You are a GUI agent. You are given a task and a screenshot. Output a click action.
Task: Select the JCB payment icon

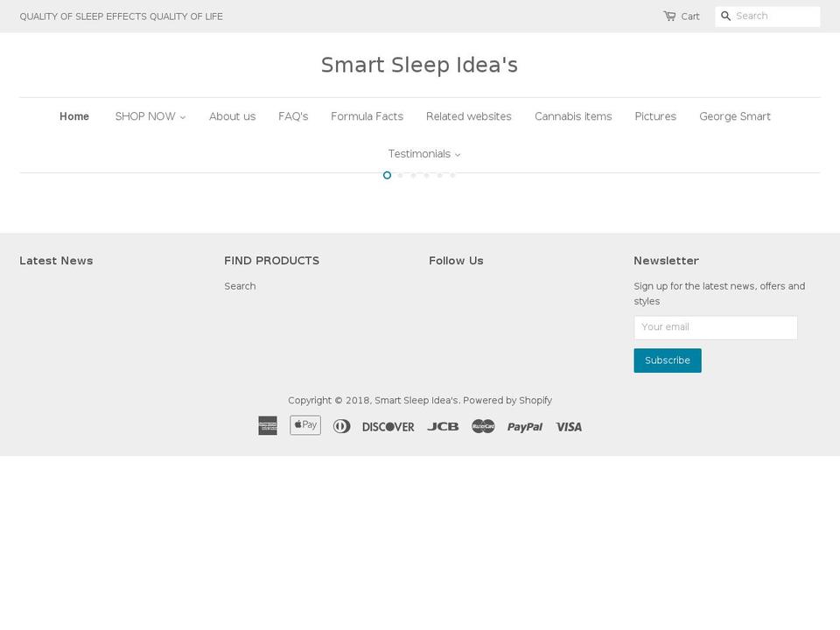click(x=443, y=426)
